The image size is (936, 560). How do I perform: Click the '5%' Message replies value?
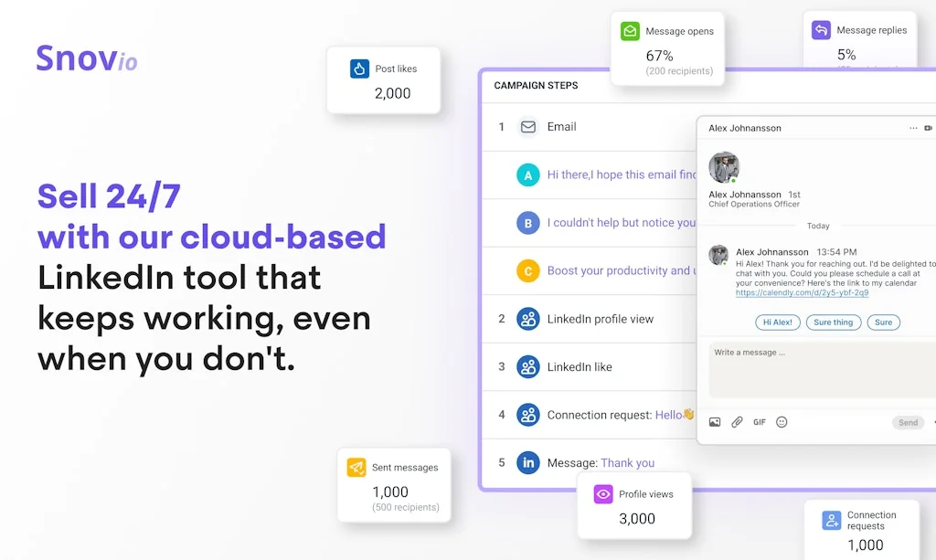coord(846,55)
